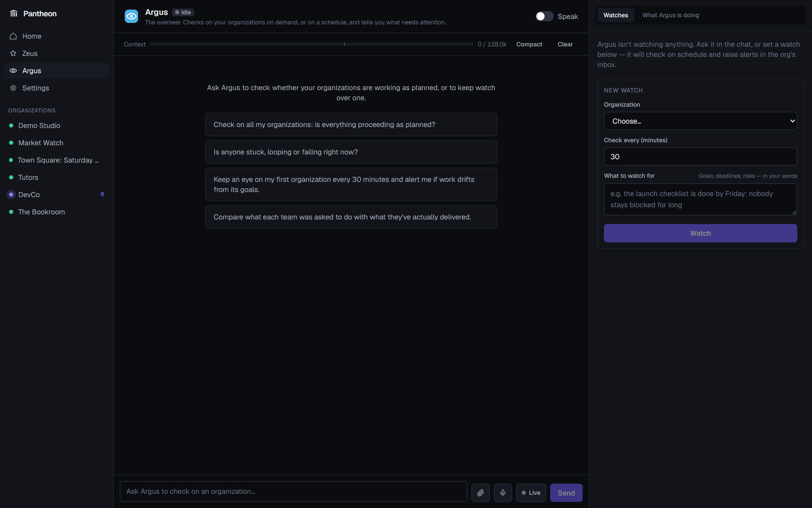Click the Context usage progress bar

pos(312,44)
